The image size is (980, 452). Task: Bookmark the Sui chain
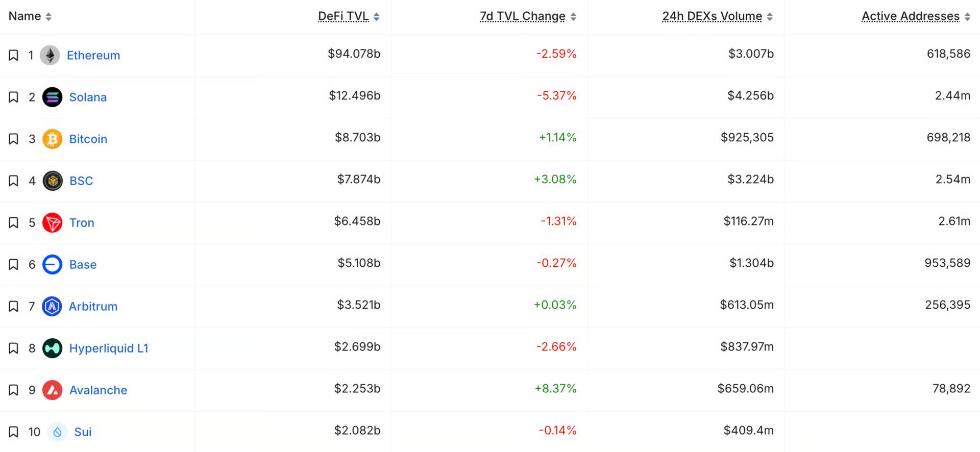tap(14, 432)
